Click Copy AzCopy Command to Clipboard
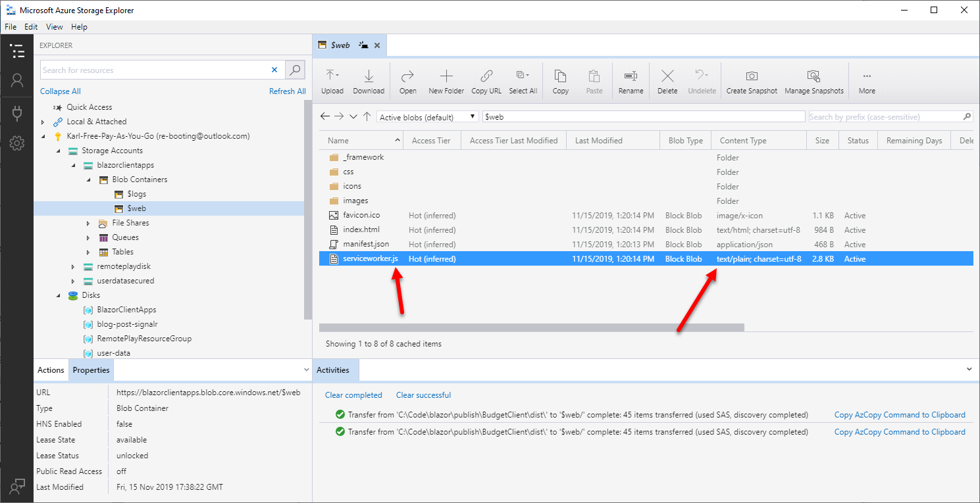The image size is (980, 503). [900, 414]
